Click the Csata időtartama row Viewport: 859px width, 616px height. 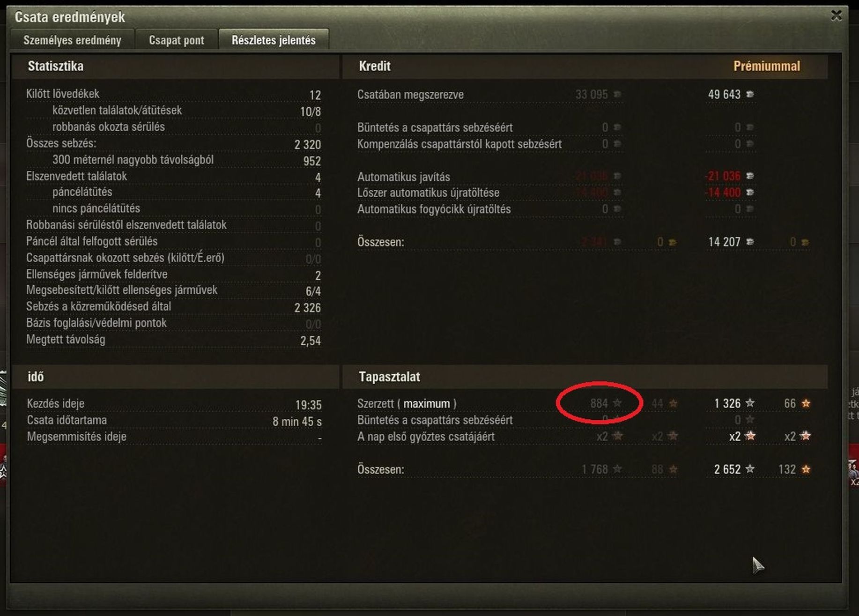(x=174, y=421)
